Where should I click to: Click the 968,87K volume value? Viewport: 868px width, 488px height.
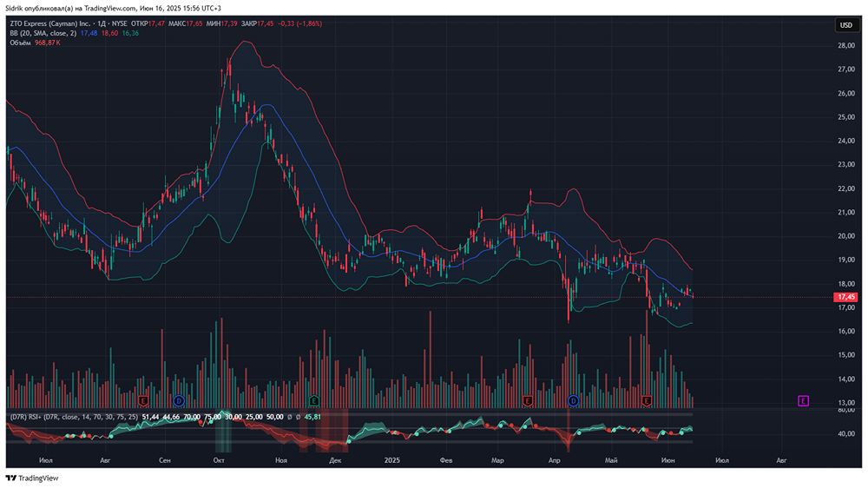tap(48, 43)
